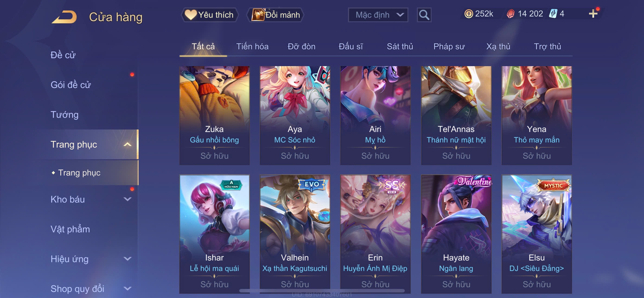Select the Elsu DJ Siêu Đẳng skin card

click(536, 234)
